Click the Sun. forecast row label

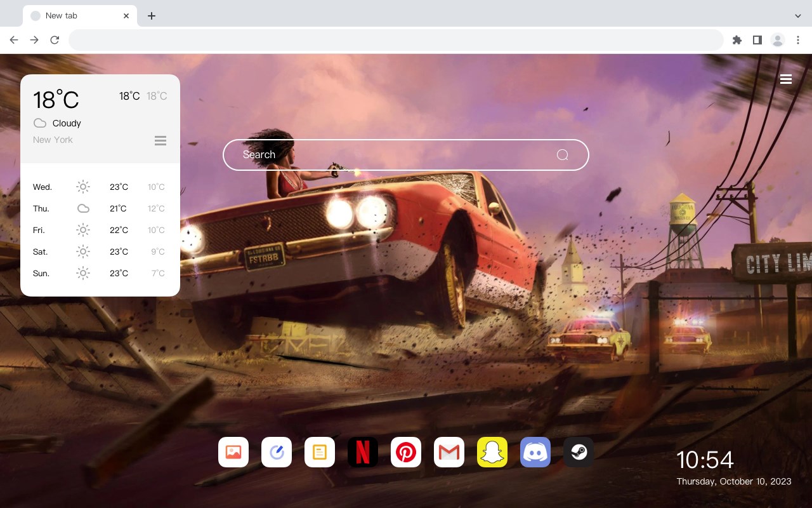41,273
